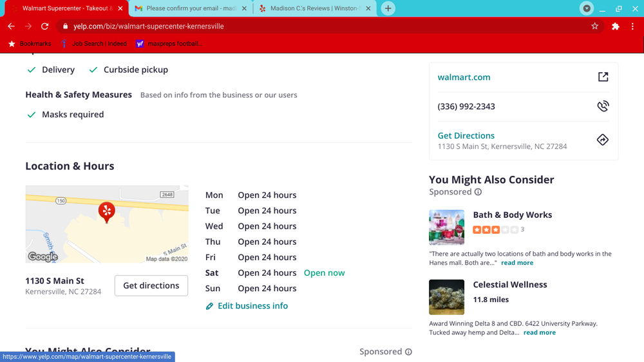Click the address bar URL field
Viewport: 644px width, 362px height.
point(322,26)
